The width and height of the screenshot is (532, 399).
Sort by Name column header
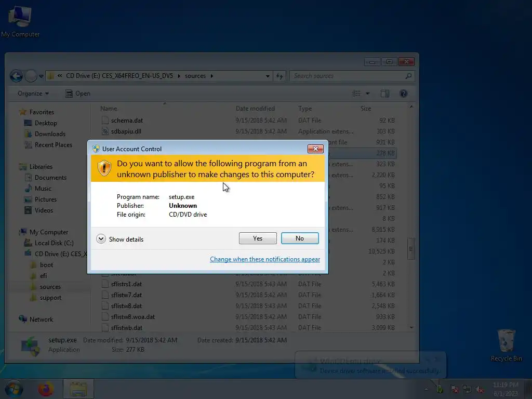tap(109, 109)
